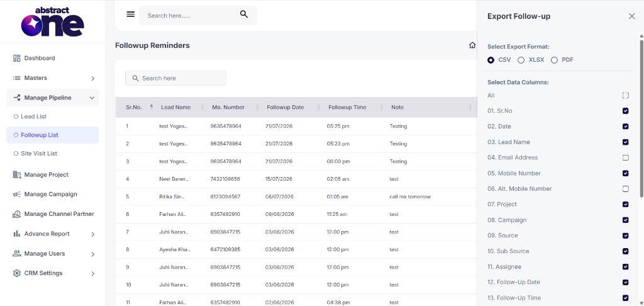Screen dimensions: 644x306
Task: Toggle the hamburger menu icon
Action: tap(131, 14)
